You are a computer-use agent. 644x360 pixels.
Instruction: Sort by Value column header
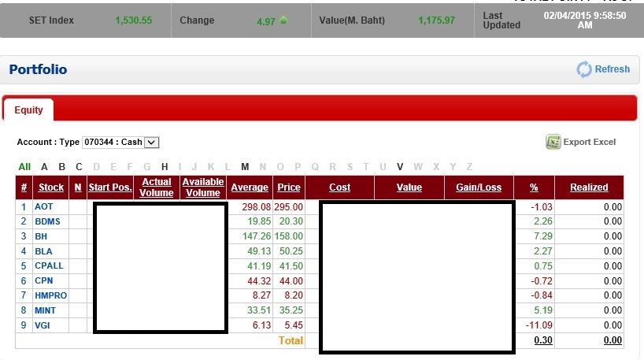(x=409, y=187)
